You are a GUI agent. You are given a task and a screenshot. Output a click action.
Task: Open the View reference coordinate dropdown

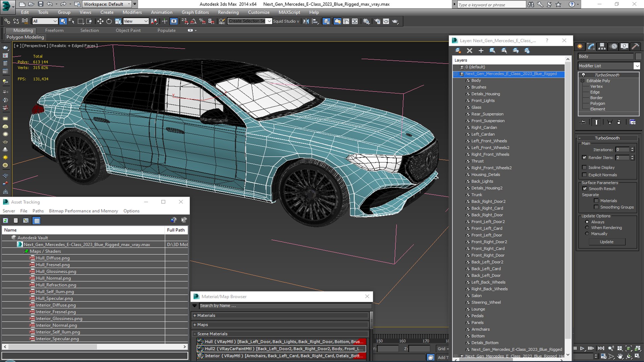tap(136, 21)
